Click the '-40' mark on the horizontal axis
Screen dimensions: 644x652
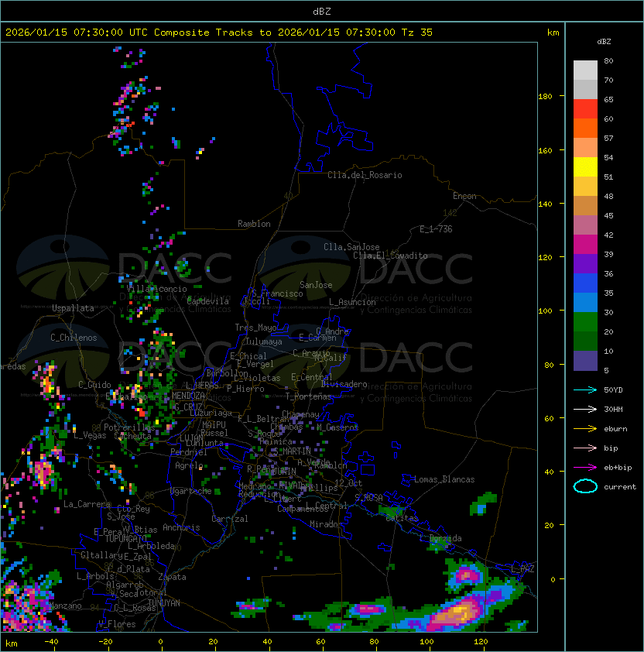51,642
